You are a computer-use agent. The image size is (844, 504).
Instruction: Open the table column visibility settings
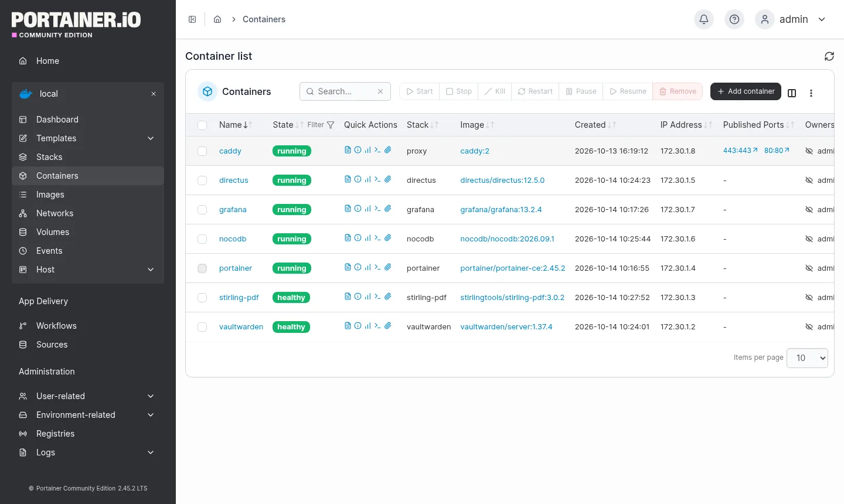(792, 93)
